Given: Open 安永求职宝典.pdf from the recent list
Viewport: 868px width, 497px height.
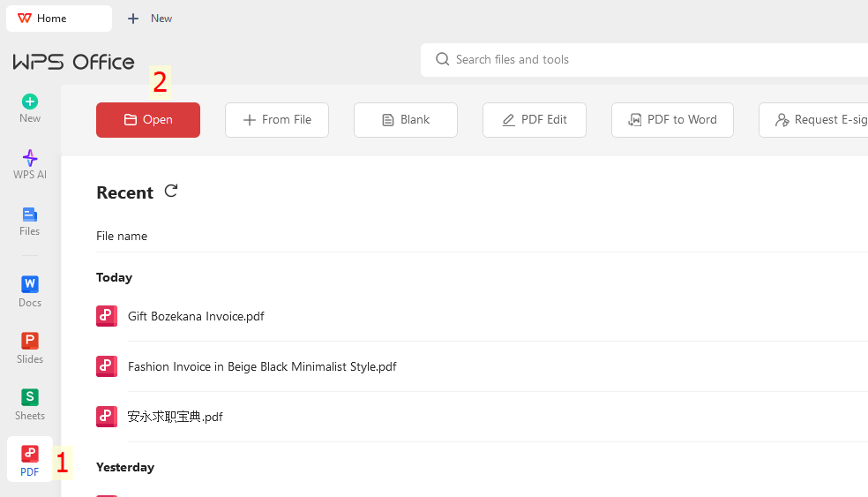Looking at the screenshot, I should click(x=175, y=417).
